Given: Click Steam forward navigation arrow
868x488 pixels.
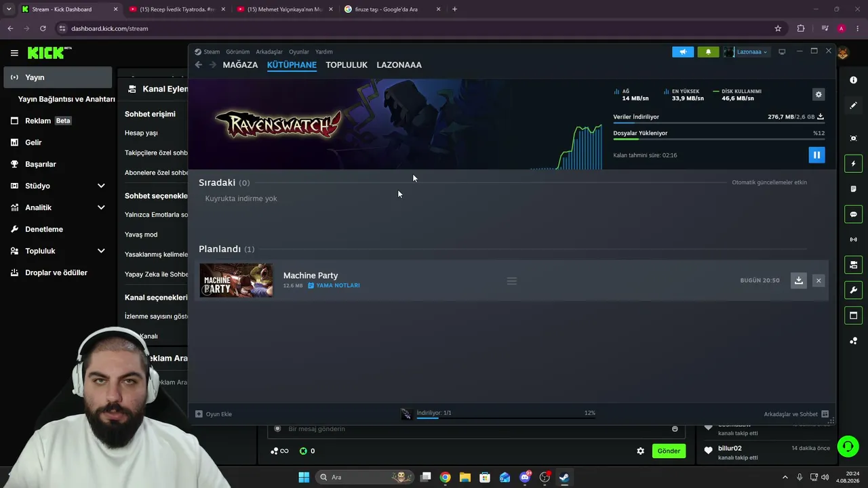Looking at the screenshot, I should pyautogui.click(x=212, y=65).
